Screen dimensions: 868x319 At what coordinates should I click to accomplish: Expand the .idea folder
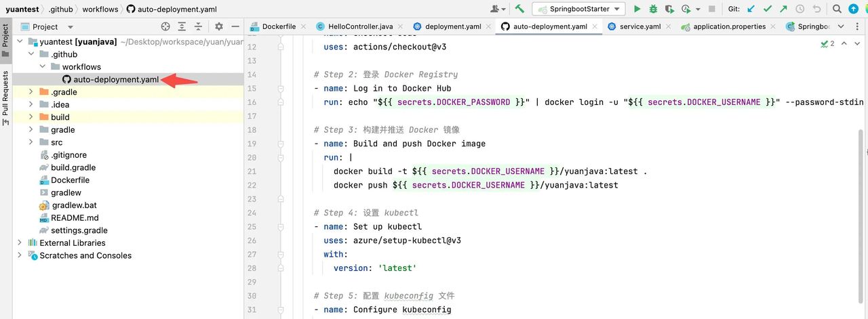pos(32,104)
